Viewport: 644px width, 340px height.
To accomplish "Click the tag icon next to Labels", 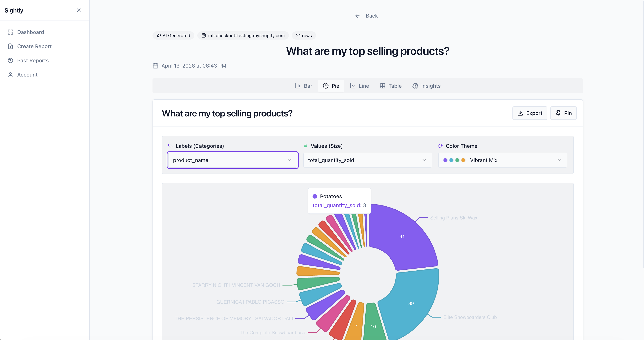I will (x=170, y=146).
